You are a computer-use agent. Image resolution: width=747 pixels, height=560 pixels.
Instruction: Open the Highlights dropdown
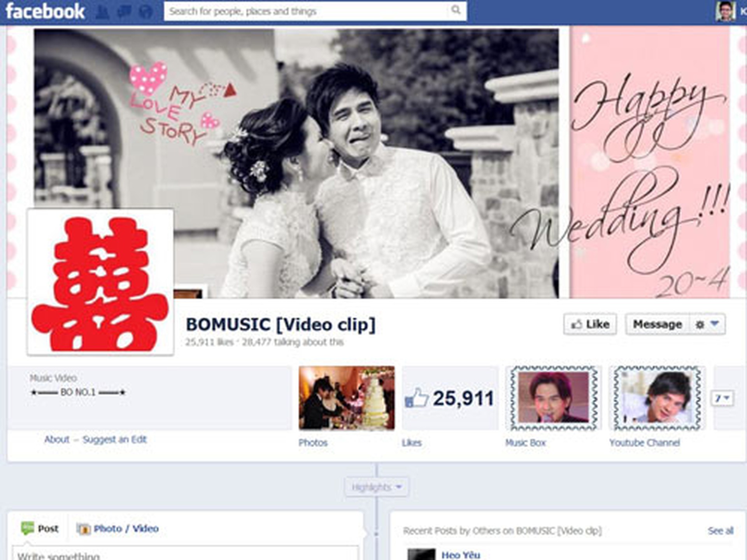point(377,487)
